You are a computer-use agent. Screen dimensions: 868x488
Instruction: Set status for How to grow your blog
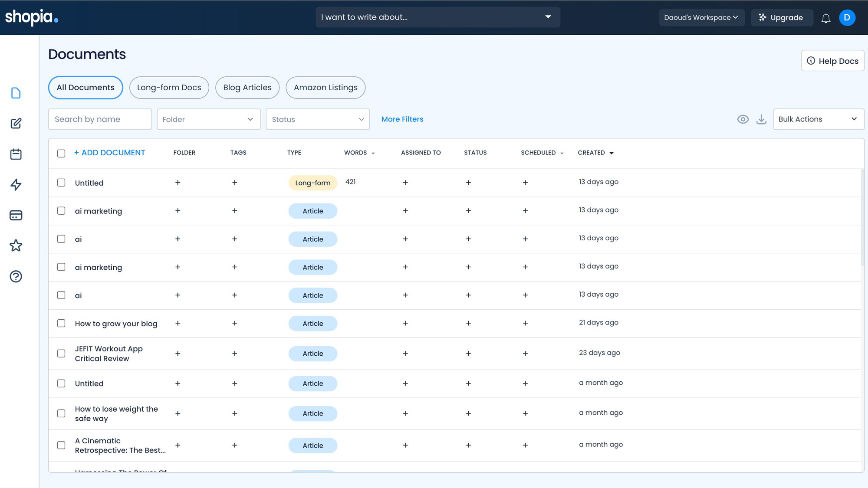coord(468,323)
